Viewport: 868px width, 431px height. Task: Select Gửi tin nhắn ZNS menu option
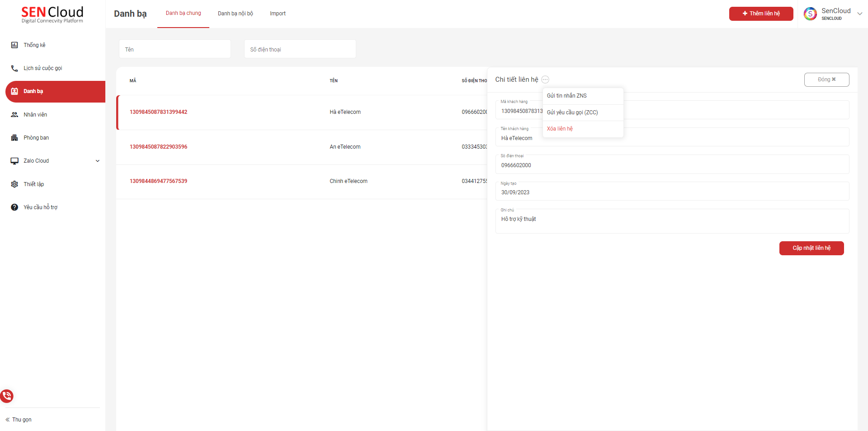click(567, 96)
